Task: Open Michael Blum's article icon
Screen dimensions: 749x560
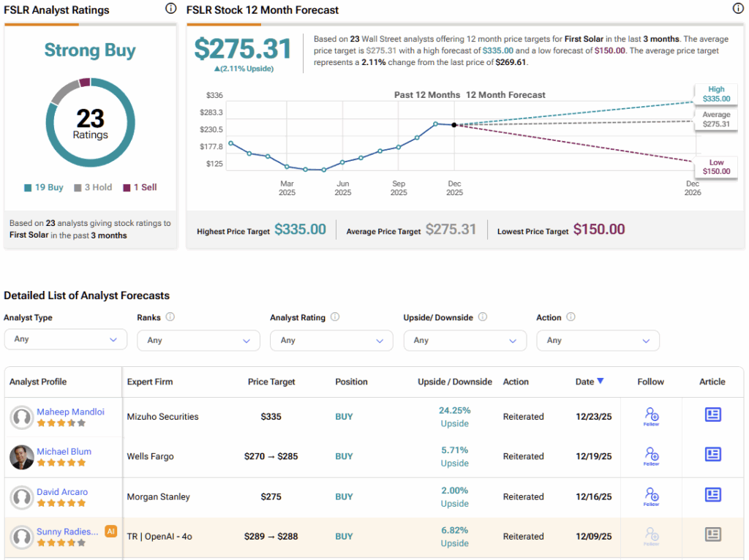Action: point(712,455)
